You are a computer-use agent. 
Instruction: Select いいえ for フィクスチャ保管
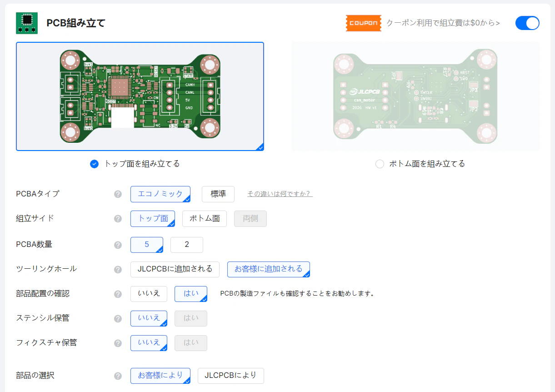[x=149, y=343]
